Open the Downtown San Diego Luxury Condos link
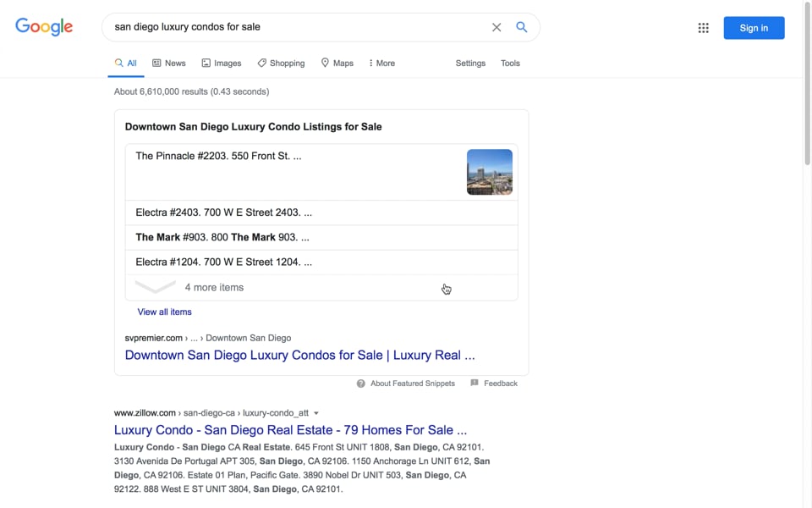812x508 pixels. (299, 355)
